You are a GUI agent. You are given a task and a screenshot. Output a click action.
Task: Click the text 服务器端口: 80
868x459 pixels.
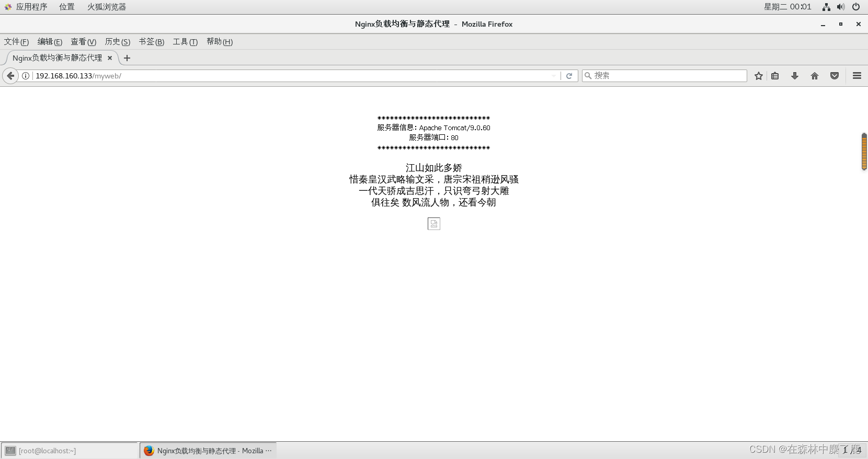[434, 137]
